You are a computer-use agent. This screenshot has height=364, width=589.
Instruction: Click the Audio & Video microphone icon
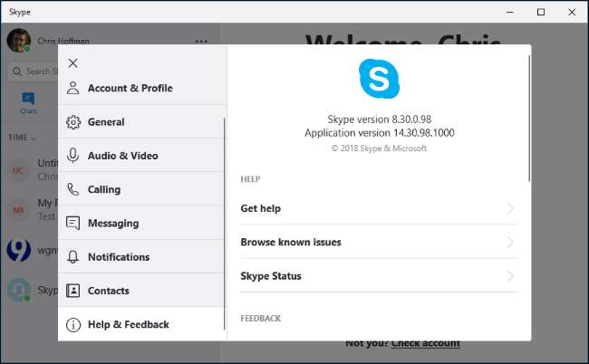pos(72,156)
